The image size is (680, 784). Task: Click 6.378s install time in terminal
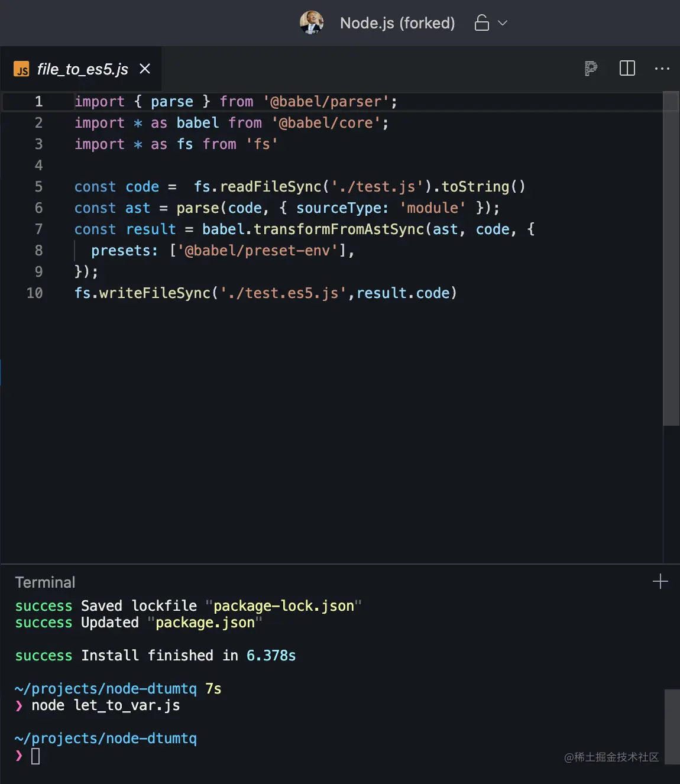coord(271,656)
